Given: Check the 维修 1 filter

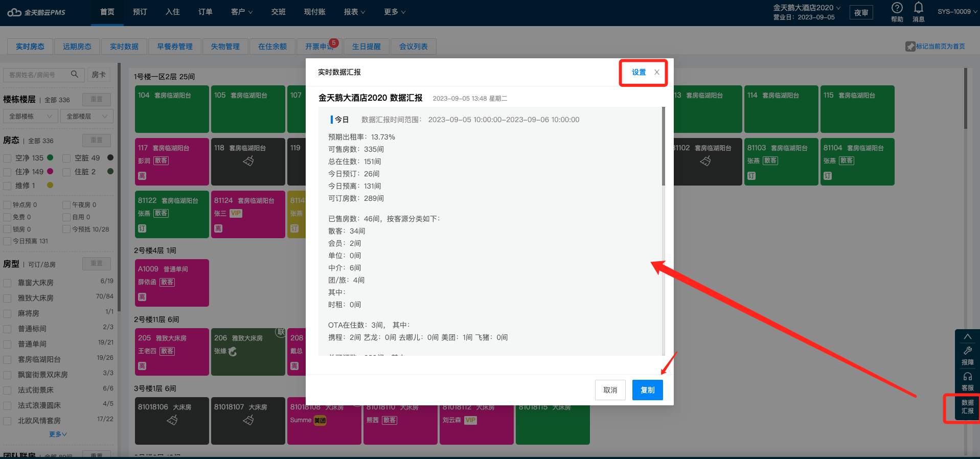Looking at the screenshot, I should [7, 186].
